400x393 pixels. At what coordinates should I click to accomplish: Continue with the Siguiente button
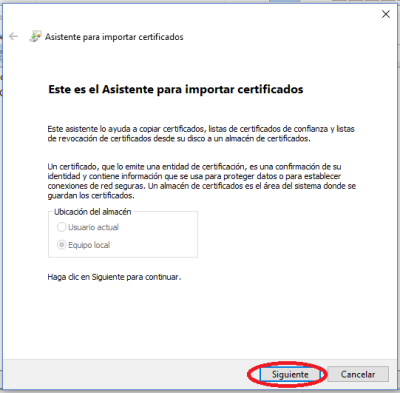[290, 374]
